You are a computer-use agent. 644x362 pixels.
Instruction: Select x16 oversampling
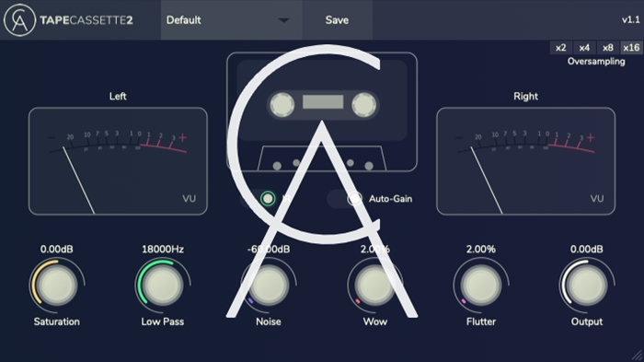click(x=631, y=48)
